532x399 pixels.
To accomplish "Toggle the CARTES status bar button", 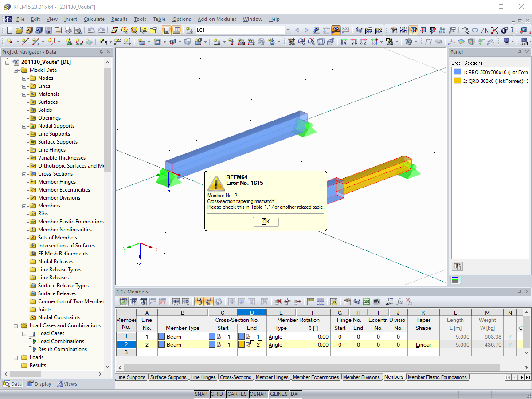I will coord(237,394).
